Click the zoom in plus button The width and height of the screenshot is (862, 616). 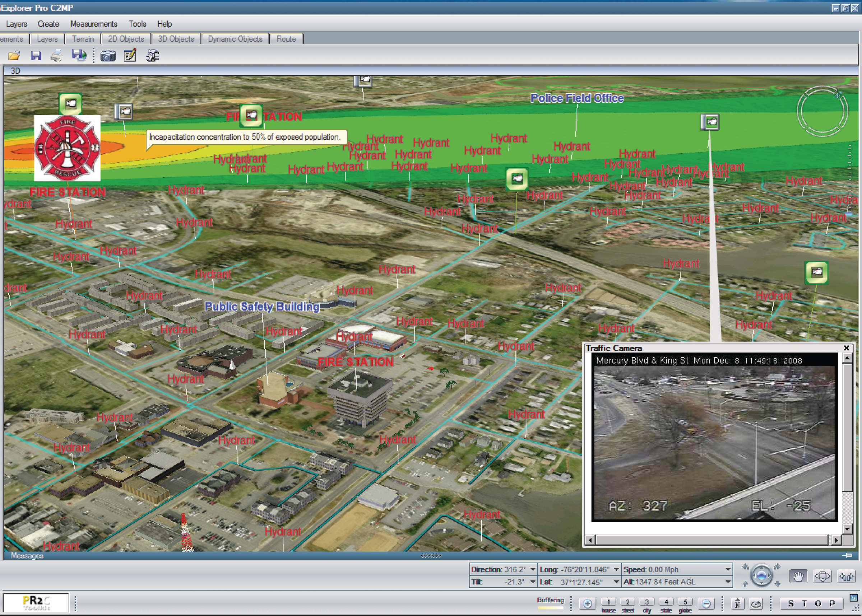[x=587, y=603]
